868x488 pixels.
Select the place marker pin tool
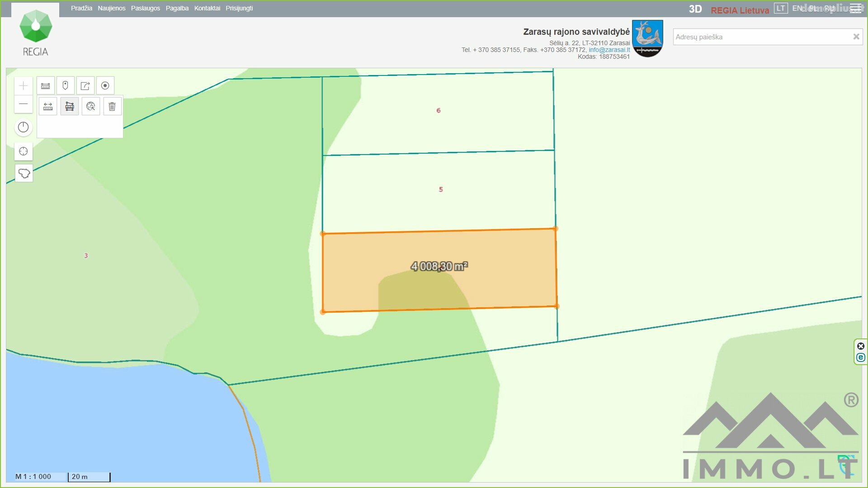[66, 86]
